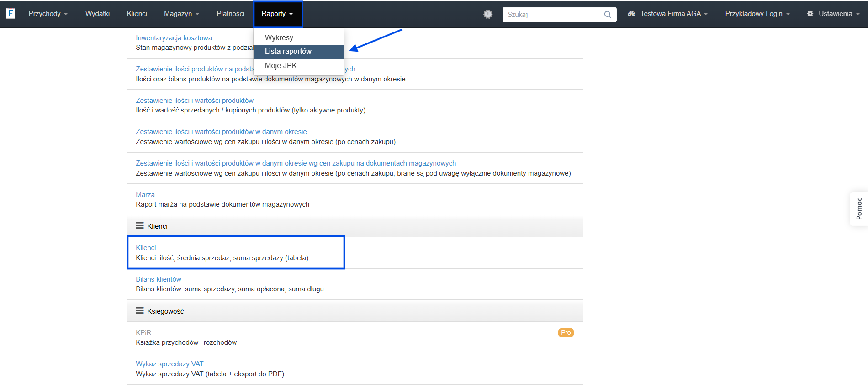Screen dimensions: 868x385
Task: Click the magnifier icon in the search box
Action: [607, 15]
